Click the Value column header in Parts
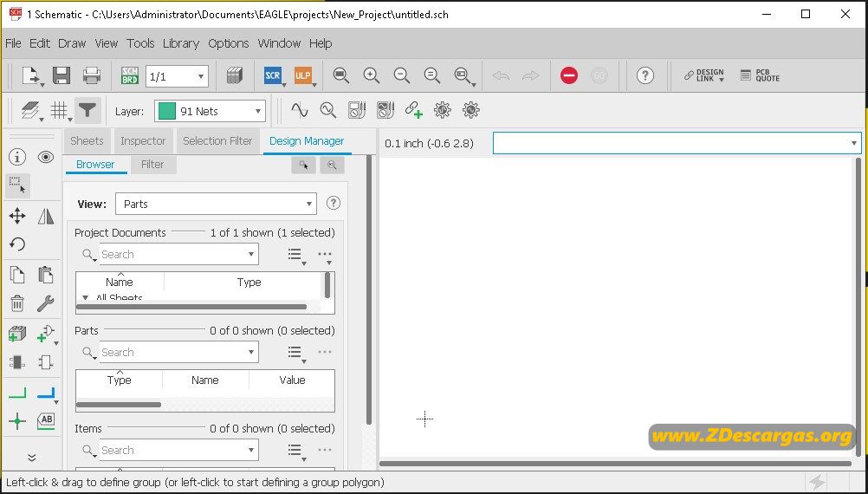Viewport: 868px width, 494px height. [x=292, y=380]
